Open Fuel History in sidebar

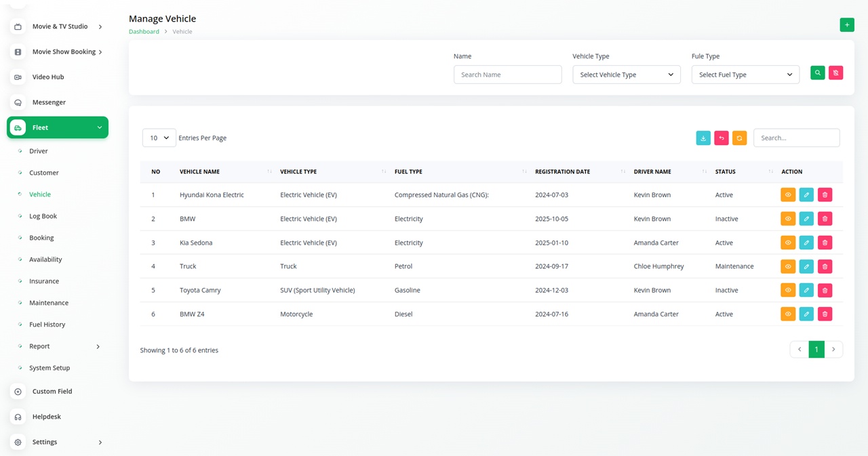[x=47, y=325]
